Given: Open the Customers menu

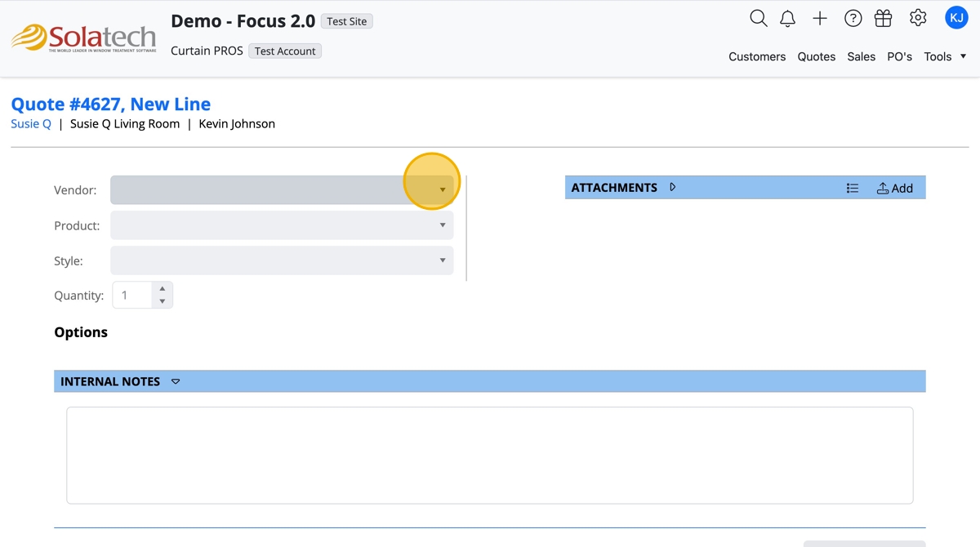Looking at the screenshot, I should tap(757, 56).
